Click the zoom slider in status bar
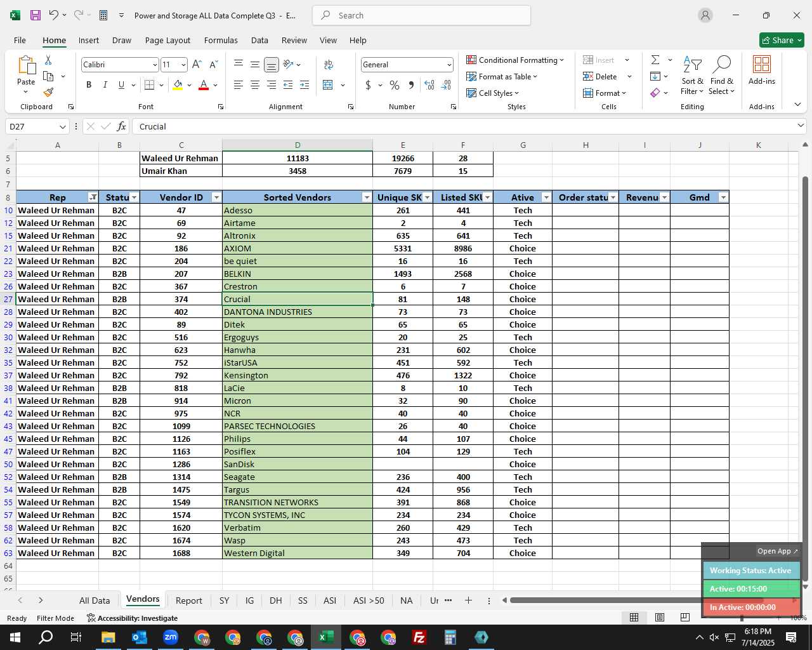The width and height of the screenshot is (812, 650). tap(741, 618)
